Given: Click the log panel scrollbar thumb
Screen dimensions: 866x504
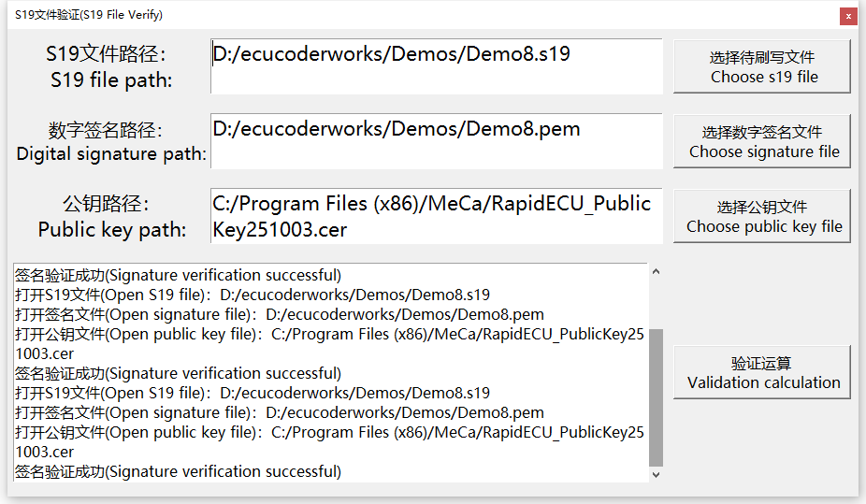Looking at the screenshot, I should (656, 397).
